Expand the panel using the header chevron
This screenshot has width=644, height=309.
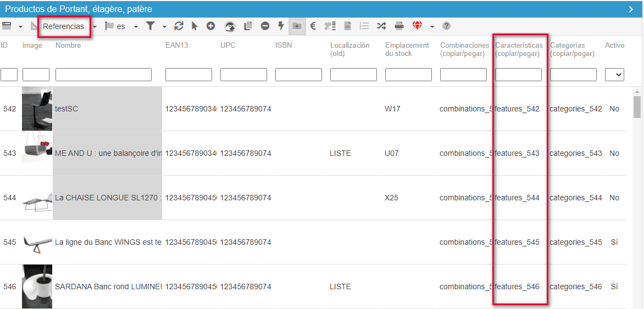(x=631, y=9)
